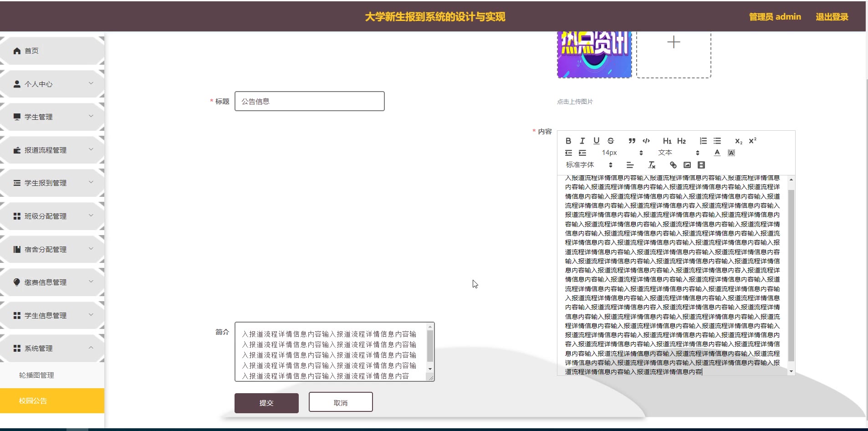Click the chevron next to 学生信息管理

click(91, 315)
